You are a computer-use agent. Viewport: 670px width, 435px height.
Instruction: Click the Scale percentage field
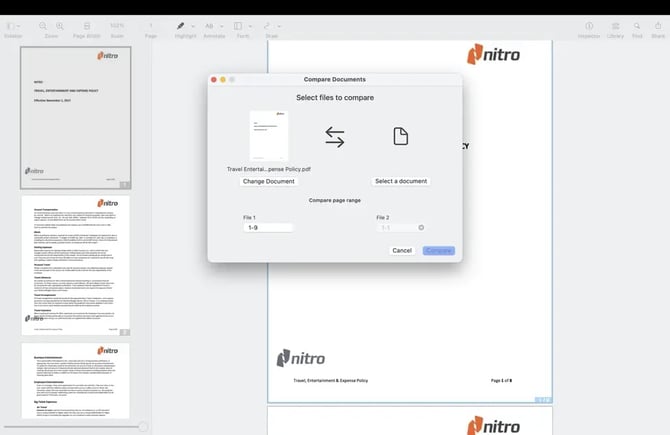click(x=117, y=26)
